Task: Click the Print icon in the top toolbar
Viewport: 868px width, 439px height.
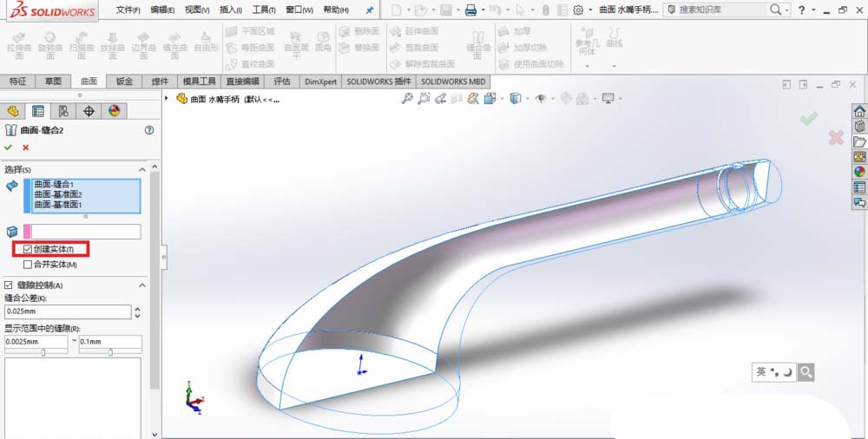Action: [x=470, y=10]
